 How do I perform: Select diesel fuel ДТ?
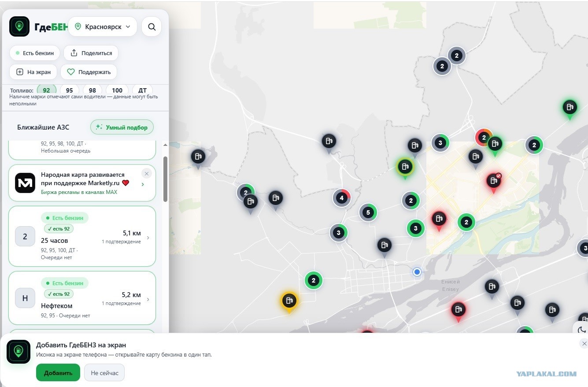point(142,90)
